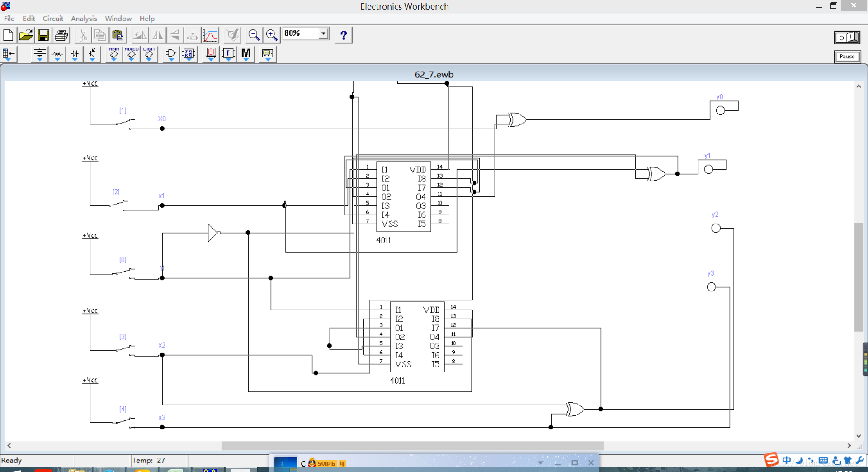Open the Instruments parts bin
868x472 pixels.
point(268,54)
